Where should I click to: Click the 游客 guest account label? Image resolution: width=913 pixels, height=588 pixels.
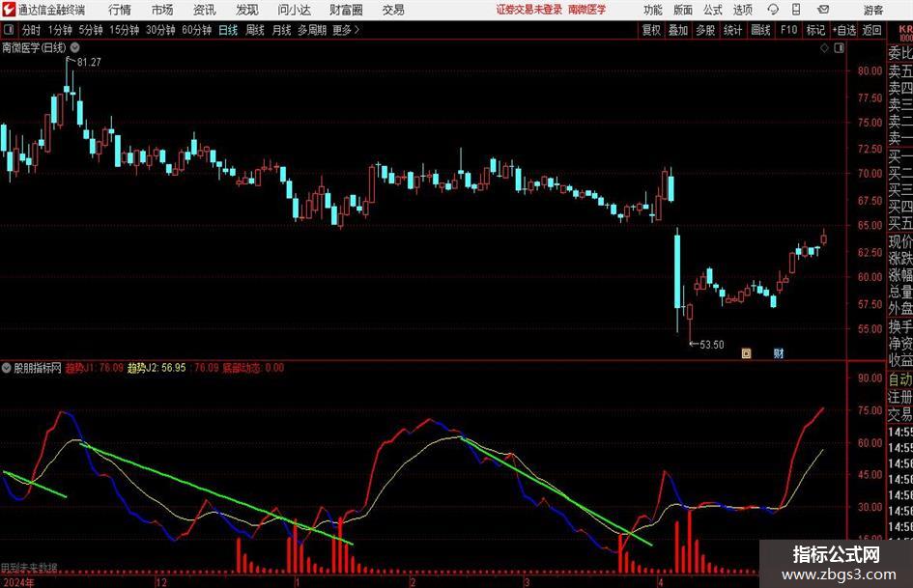(x=873, y=10)
